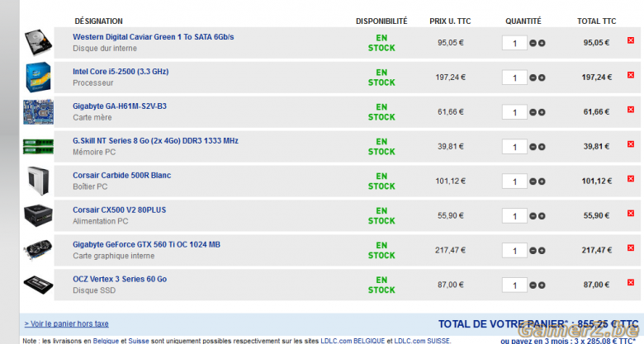Screen dimensions: 644x344
Task: Open Corsair CX500 V2 80PLUS product link
Action: pyautogui.click(x=120, y=210)
